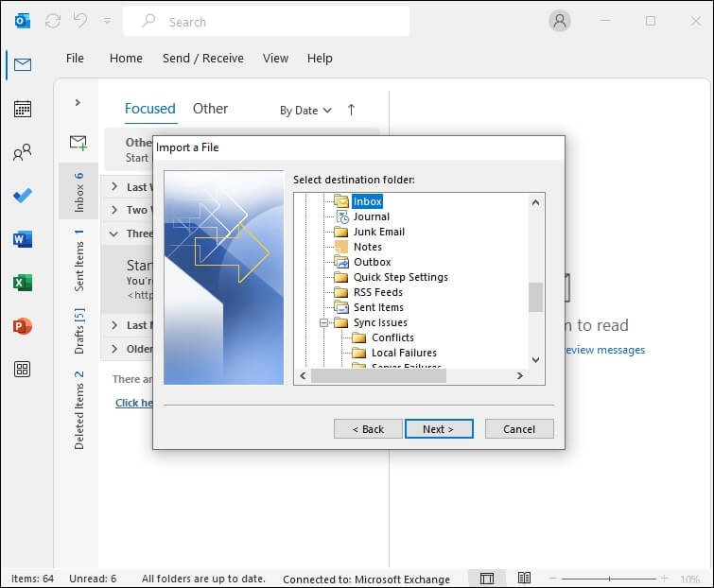Click horizontal scroll right arrow
This screenshot has height=588, width=714.
[519, 376]
